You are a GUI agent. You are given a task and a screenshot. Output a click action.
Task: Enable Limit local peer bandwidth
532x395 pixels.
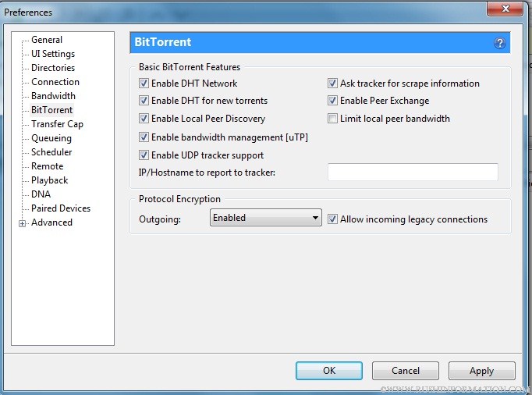(x=333, y=119)
